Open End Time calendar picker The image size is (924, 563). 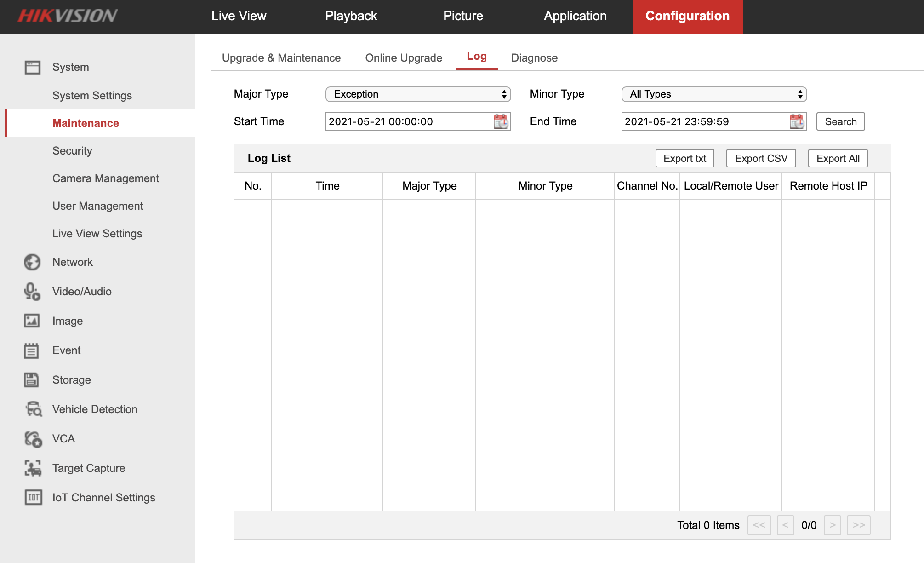[797, 121]
